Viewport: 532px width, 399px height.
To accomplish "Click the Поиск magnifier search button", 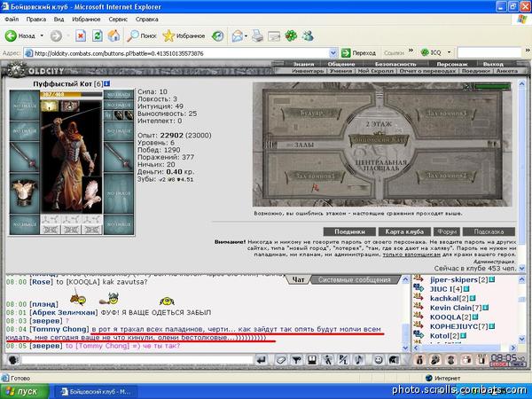I will [x=142, y=35].
